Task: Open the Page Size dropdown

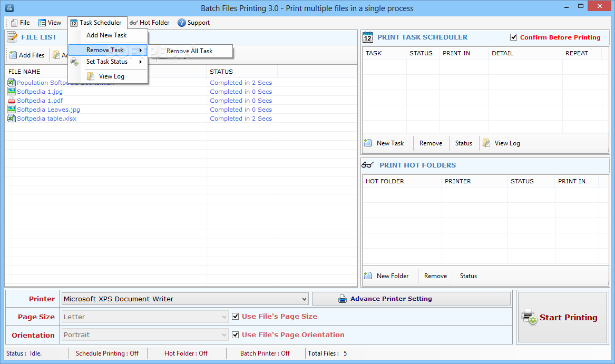Action: [x=224, y=317]
